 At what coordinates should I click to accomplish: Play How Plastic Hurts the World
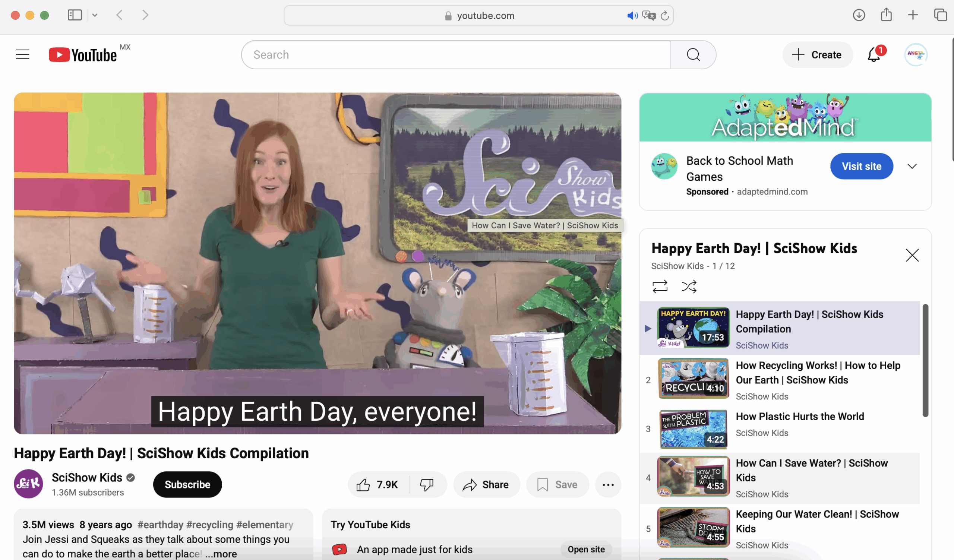pos(780,429)
